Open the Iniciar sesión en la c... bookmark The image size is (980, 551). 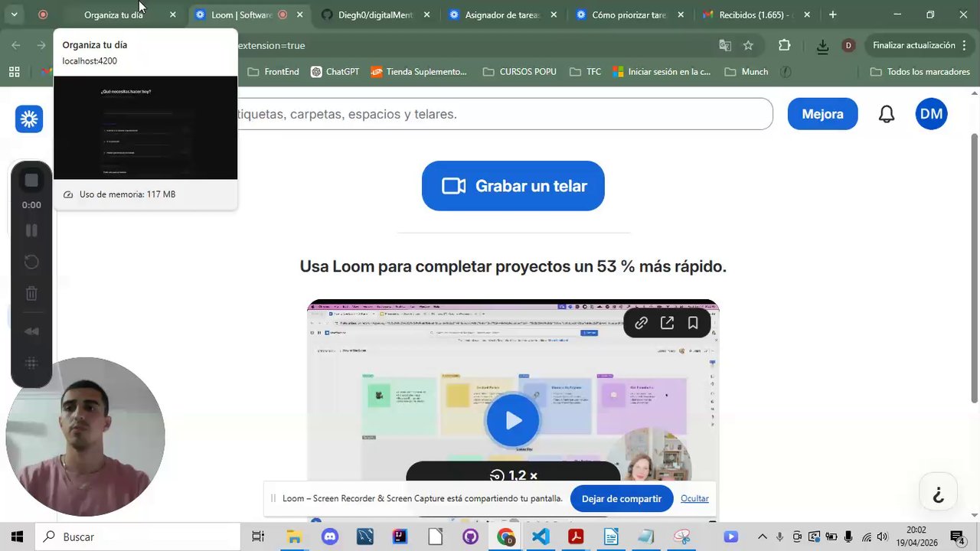point(661,72)
